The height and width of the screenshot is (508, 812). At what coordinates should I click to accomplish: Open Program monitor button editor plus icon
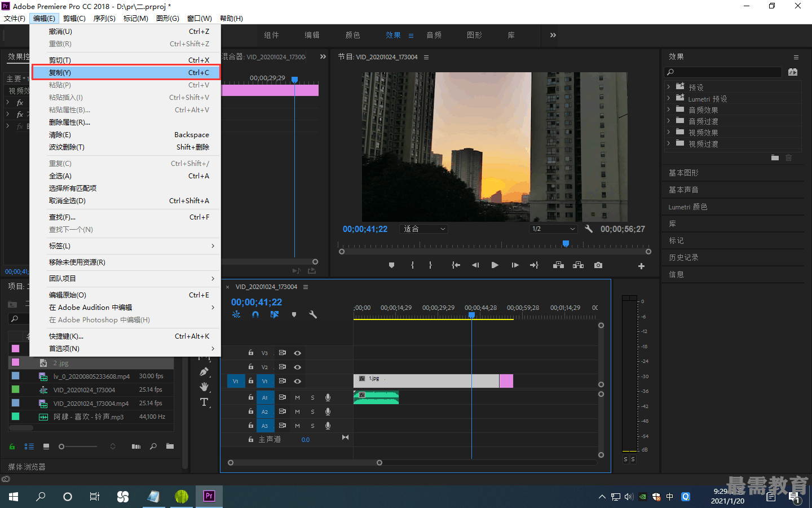click(641, 266)
